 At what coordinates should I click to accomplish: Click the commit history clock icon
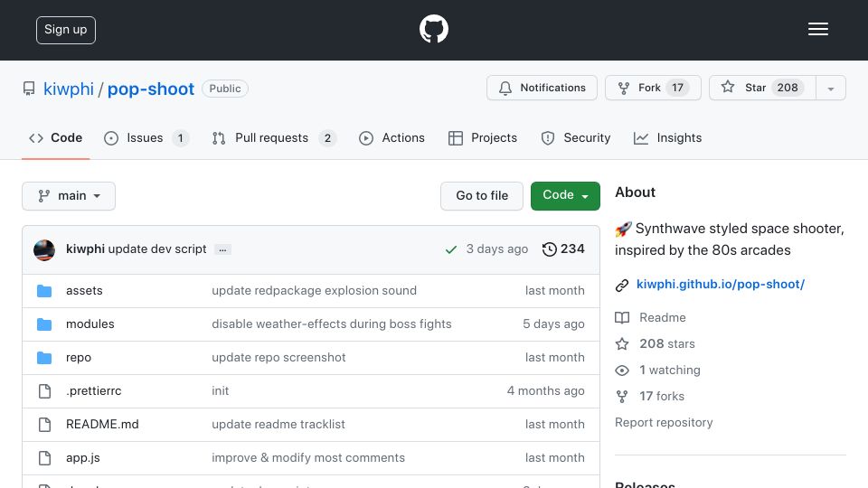[x=549, y=249]
